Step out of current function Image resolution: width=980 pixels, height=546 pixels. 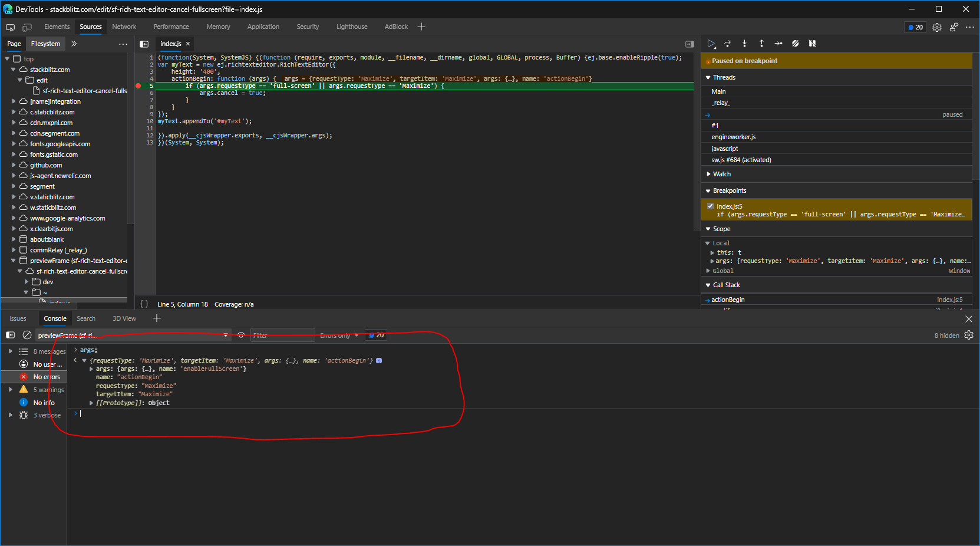pyautogui.click(x=761, y=44)
